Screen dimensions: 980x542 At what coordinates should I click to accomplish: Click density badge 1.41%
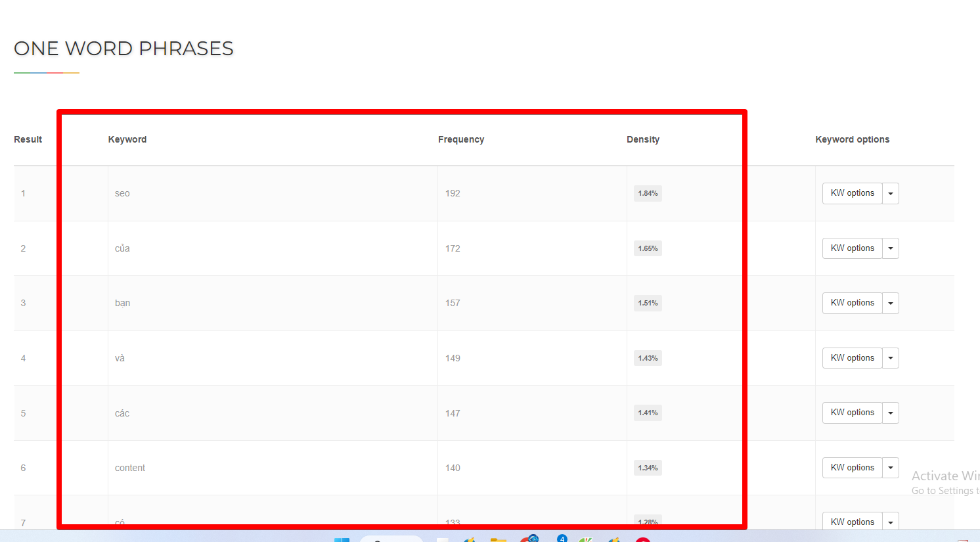(x=648, y=413)
